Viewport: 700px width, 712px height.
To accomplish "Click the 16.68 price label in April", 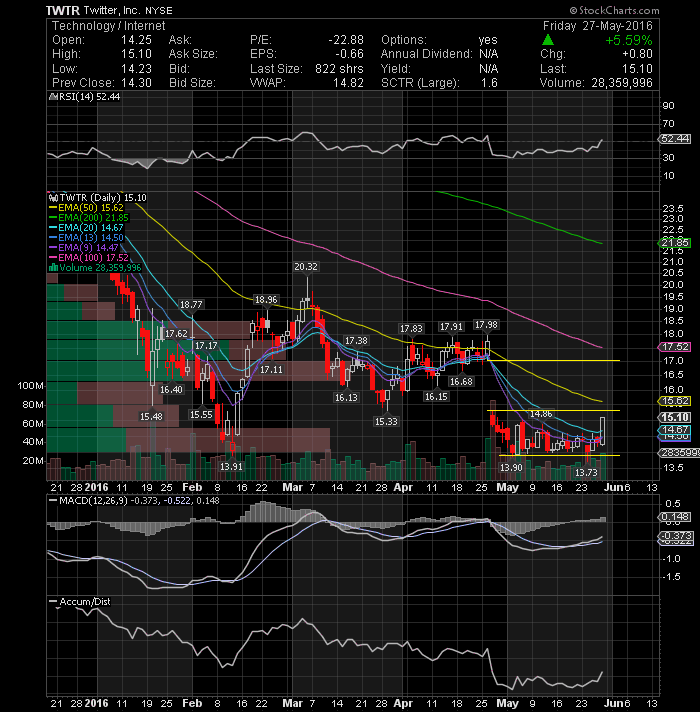I will pyautogui.click(x=461, y=381).
